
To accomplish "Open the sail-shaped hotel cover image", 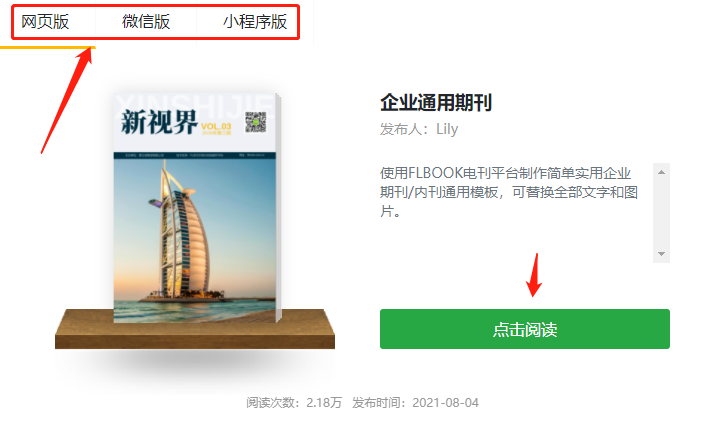I will click(x=195, y=239).
